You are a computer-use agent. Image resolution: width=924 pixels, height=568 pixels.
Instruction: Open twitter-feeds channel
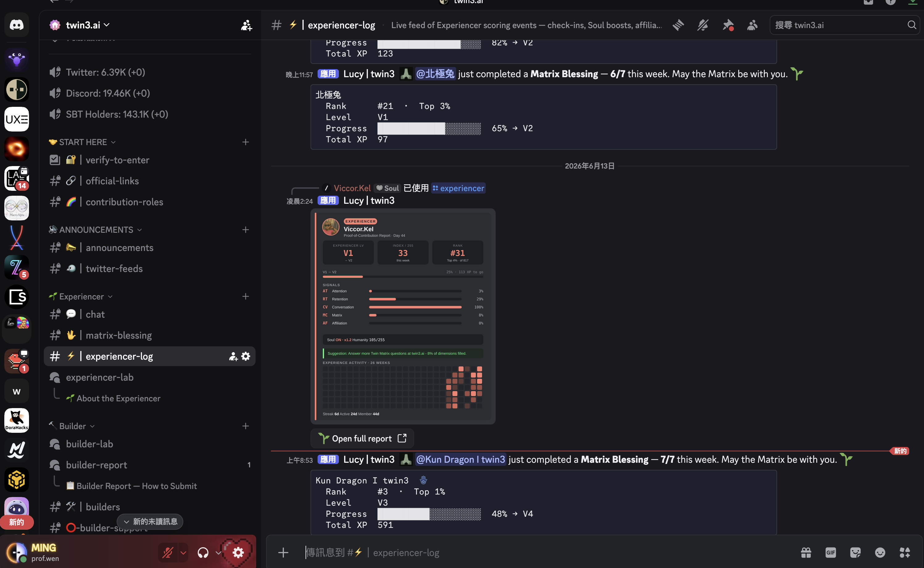point(149,269)
